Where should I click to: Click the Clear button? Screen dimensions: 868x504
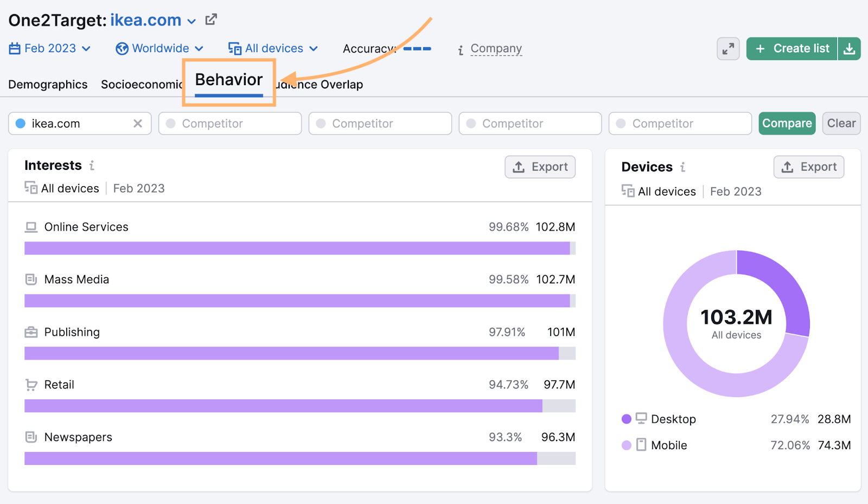point(841,124)
